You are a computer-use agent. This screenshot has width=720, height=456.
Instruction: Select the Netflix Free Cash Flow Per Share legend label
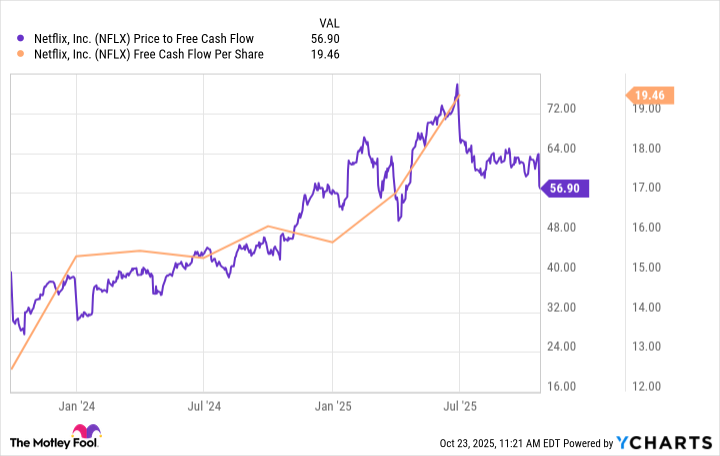click(147, 54)
